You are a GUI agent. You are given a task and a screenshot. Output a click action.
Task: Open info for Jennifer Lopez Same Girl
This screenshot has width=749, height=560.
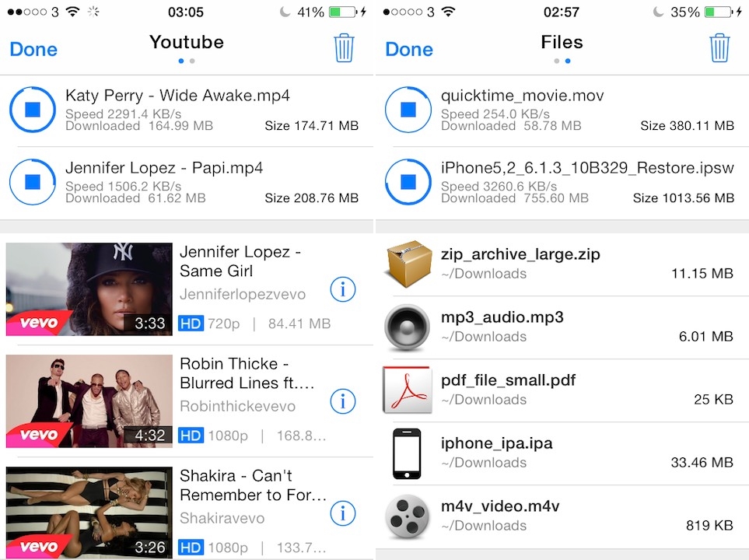(x=343, y=289)
